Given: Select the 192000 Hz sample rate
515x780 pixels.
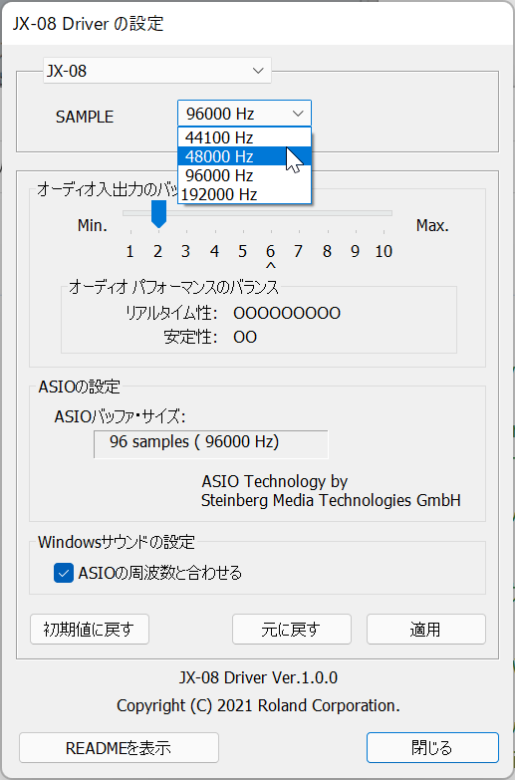Looking at the screenshot, I should pos(244,194).
